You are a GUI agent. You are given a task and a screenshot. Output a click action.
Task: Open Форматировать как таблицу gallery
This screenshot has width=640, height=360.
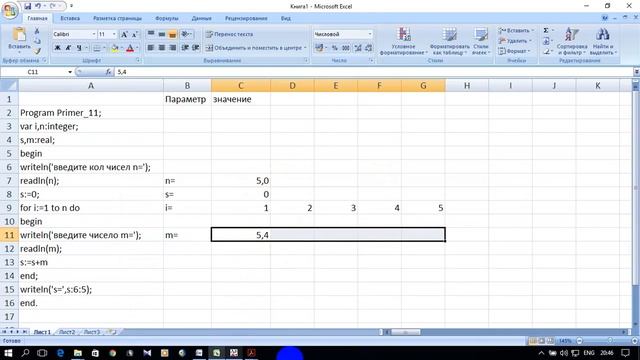449,41
